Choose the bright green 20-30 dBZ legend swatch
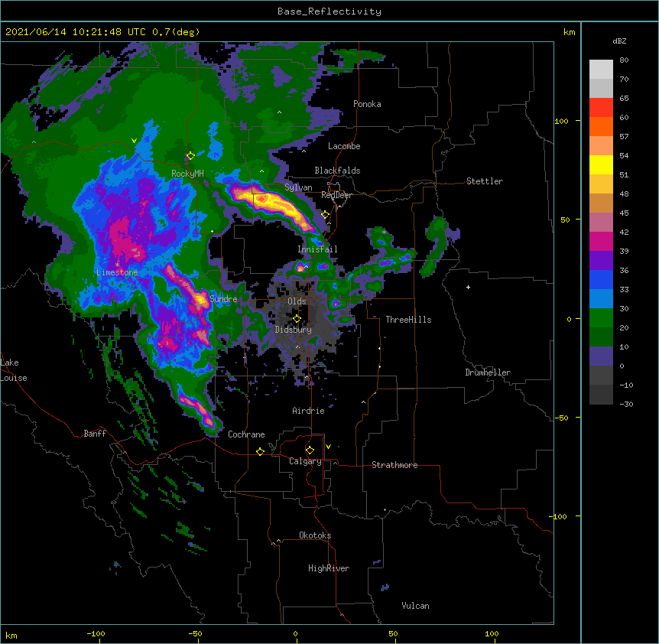 (x=601, y=318)
